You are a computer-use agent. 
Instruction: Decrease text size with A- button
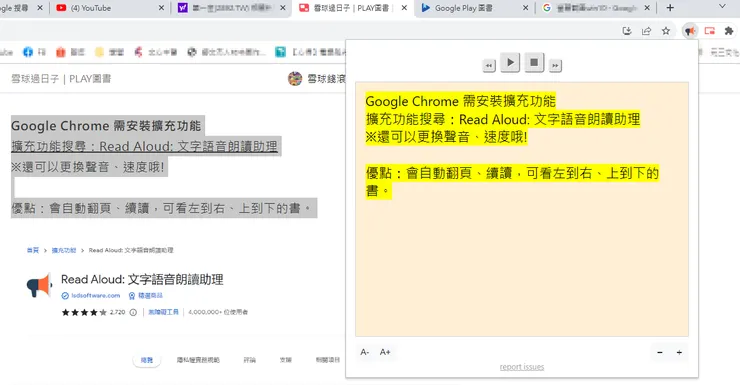365,352
